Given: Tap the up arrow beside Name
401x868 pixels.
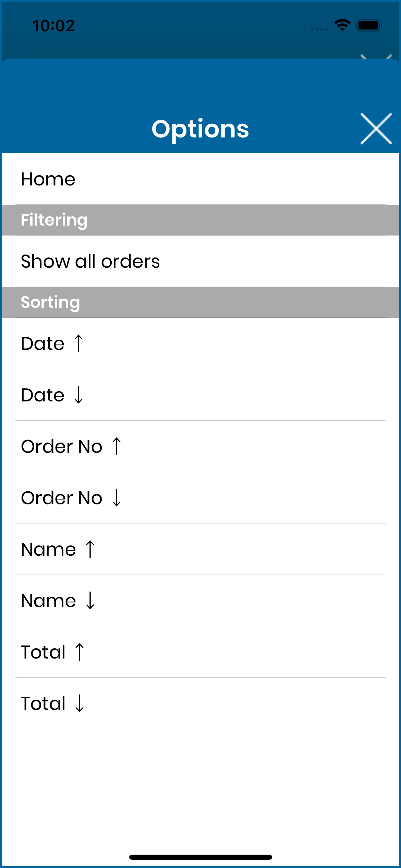Looking at the screenshot, I should (90, 549).
